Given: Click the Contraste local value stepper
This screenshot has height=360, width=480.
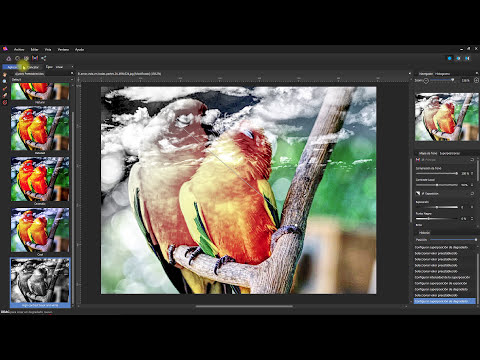Looking at the screenshot, I should [x=472, y=185].
